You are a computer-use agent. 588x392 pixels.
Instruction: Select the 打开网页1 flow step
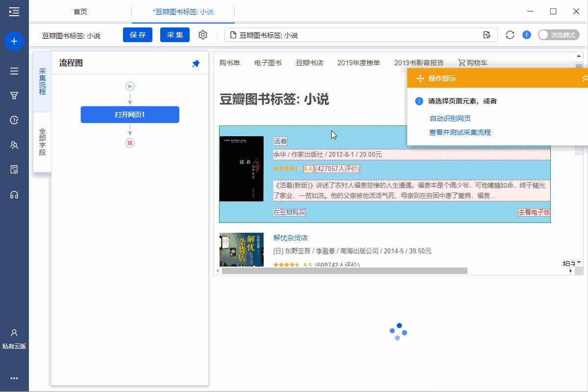point(130,115)
